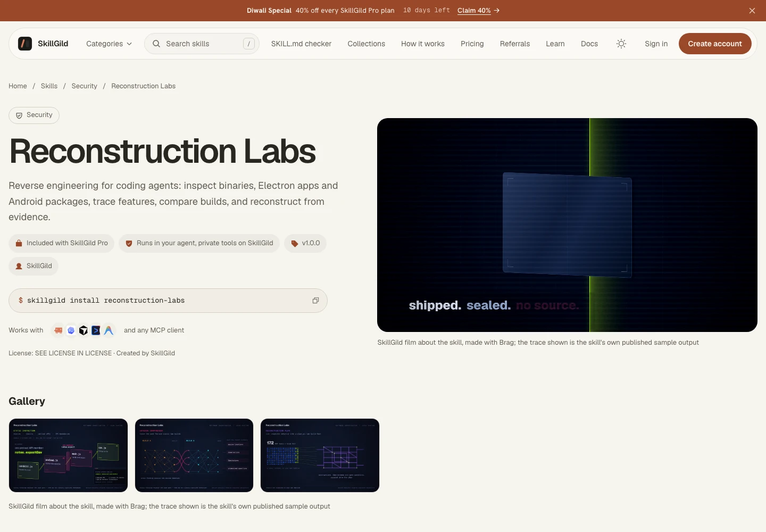
Task: Click the 10 days left countdown text
Action: [427, 11]
